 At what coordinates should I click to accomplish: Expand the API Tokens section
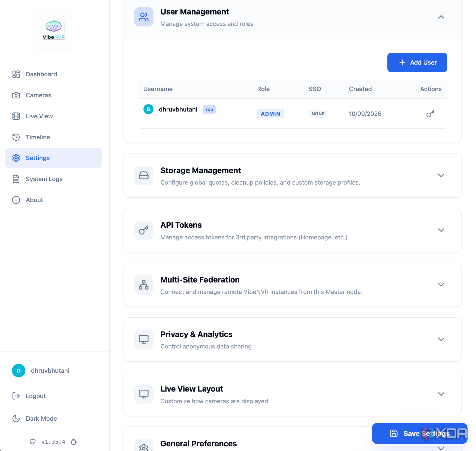pos(441,230)
